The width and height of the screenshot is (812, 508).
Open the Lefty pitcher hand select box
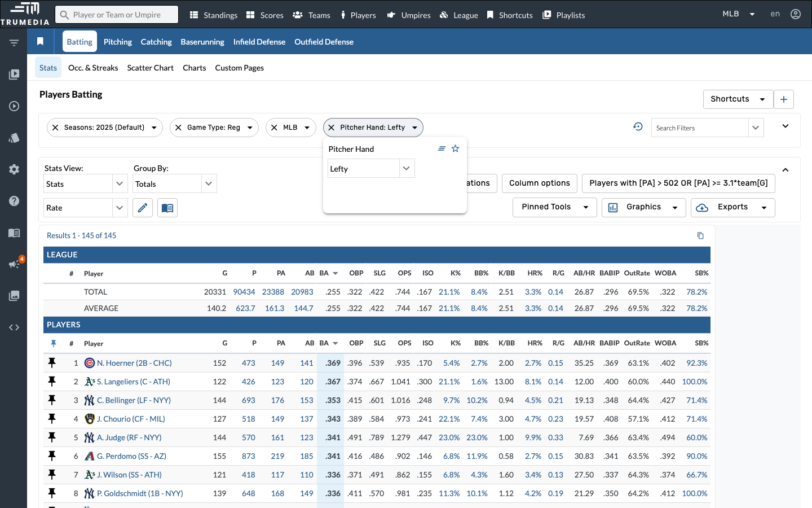371,168
